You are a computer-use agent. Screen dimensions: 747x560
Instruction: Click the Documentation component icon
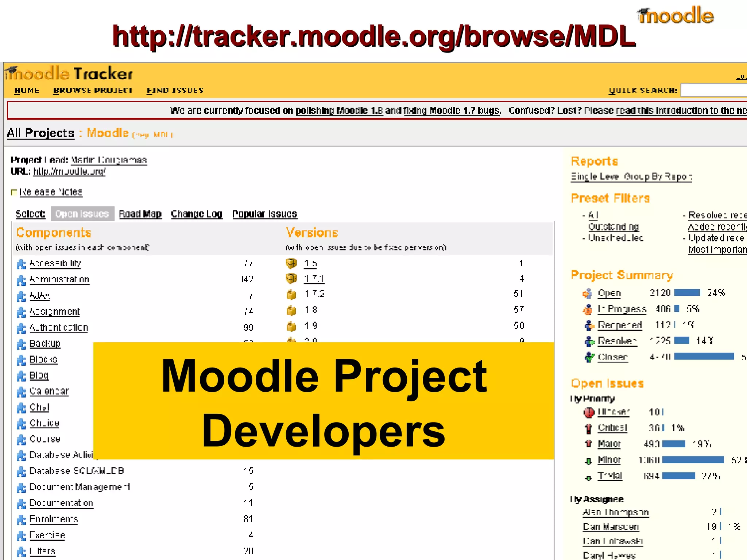(22, 503)
